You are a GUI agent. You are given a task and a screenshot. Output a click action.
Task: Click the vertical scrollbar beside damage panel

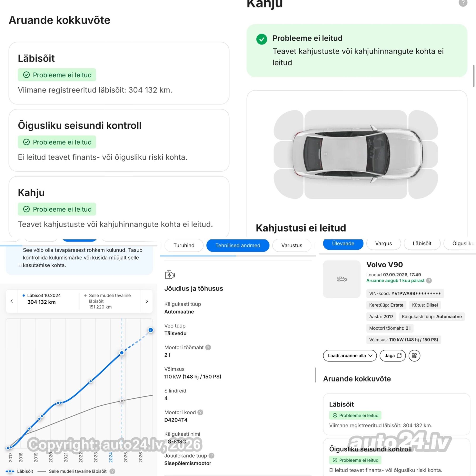[x=473, y=76]
